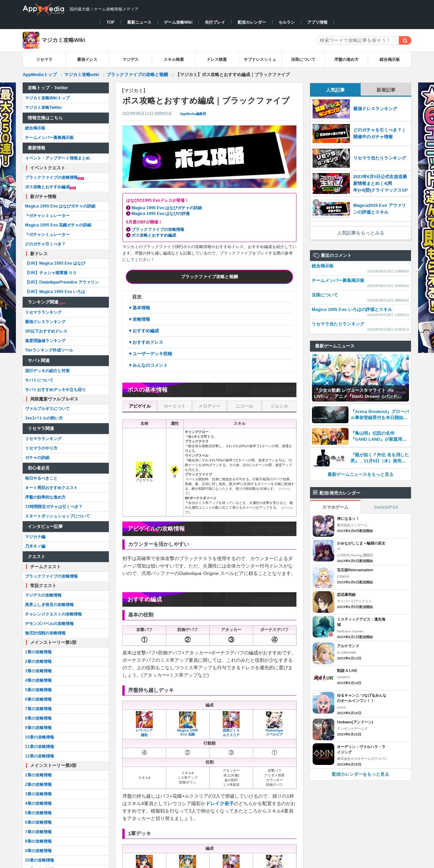The width and height of the screenshot is (434, 868).
Task: Click ブラックファイブ攻略と報酬 black button
Action: tap(209, 277)
